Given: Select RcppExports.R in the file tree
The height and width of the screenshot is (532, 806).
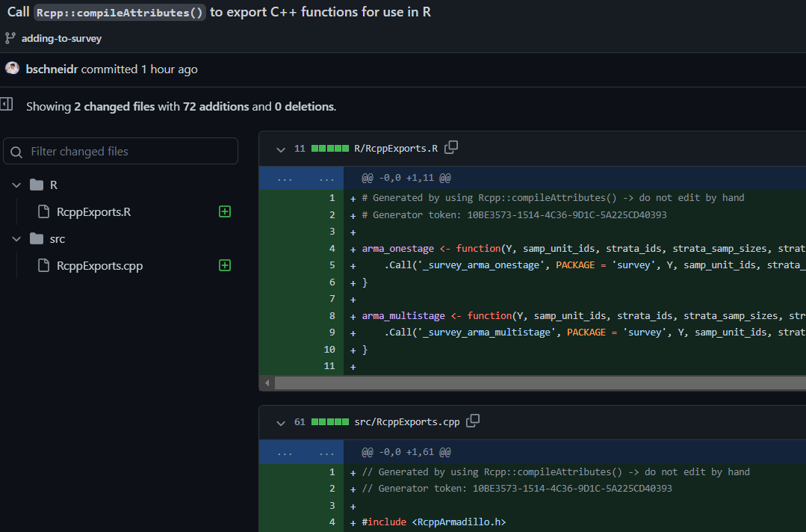Looking at the screenshot, I should point(93,211).
